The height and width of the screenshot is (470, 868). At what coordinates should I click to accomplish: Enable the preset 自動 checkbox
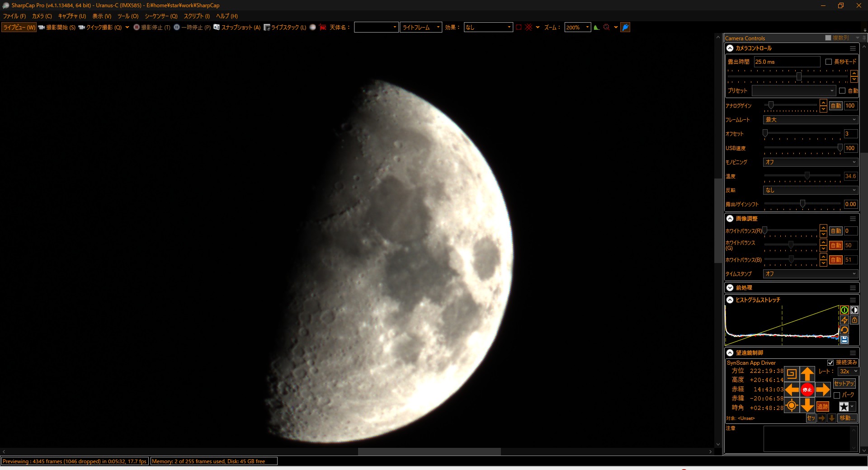(x=842, y=91)
